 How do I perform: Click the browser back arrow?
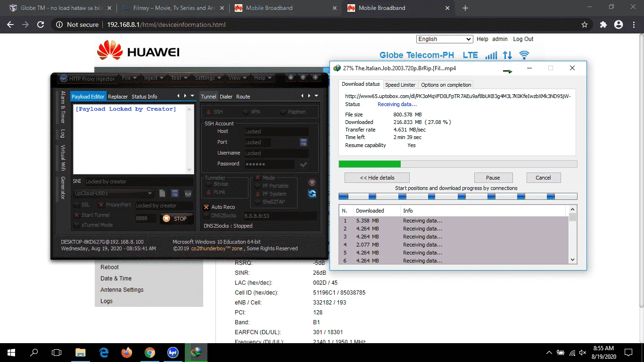[x=10, y=25]
